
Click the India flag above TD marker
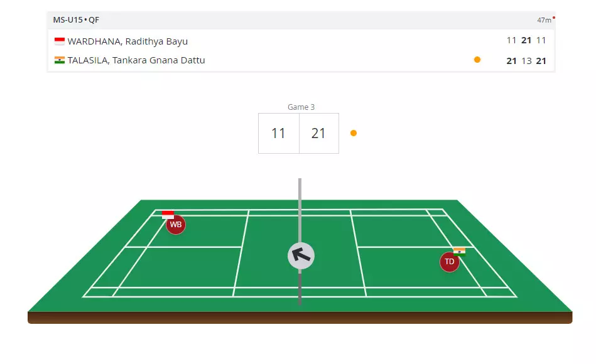coord(459,250)
